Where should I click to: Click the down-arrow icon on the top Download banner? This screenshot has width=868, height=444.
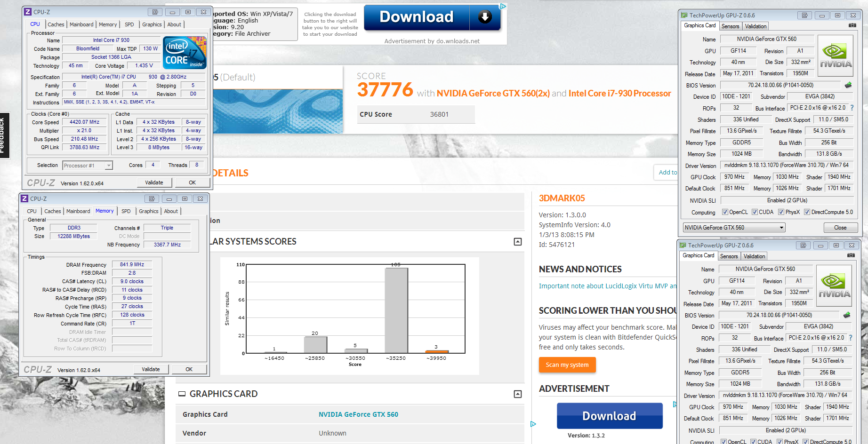[485, 17]
